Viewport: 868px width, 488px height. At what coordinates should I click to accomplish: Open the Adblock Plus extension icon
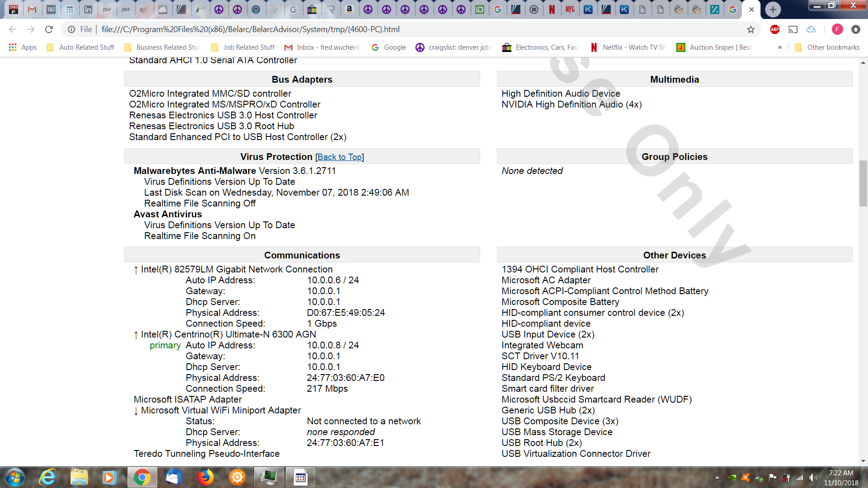coord(775,29)
